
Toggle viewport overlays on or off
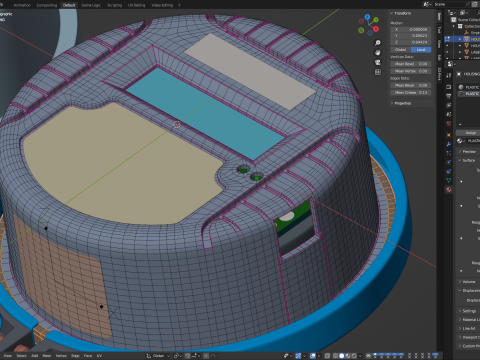(313, 356)
